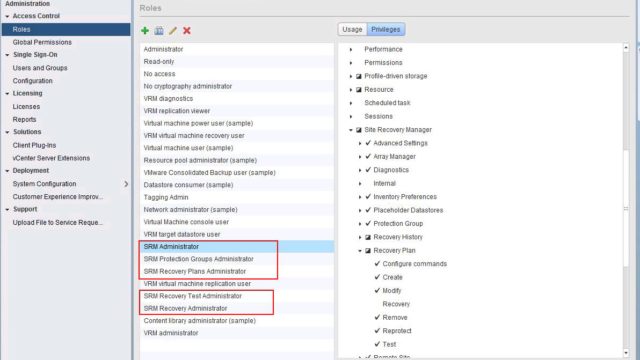The width and height of the screenshot is (640, 360).
Task: Click the pencil Edit role icon
Action: click(173, 31)
